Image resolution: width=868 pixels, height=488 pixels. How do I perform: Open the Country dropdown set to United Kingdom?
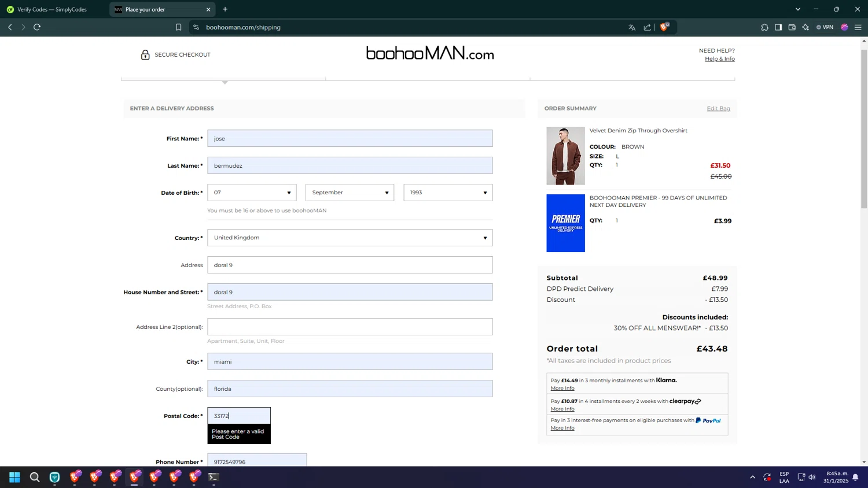tap(350, 238)
